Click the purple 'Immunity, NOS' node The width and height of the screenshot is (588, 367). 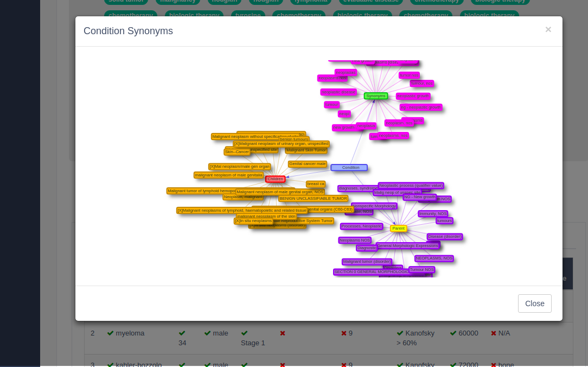tap(433, 213)
